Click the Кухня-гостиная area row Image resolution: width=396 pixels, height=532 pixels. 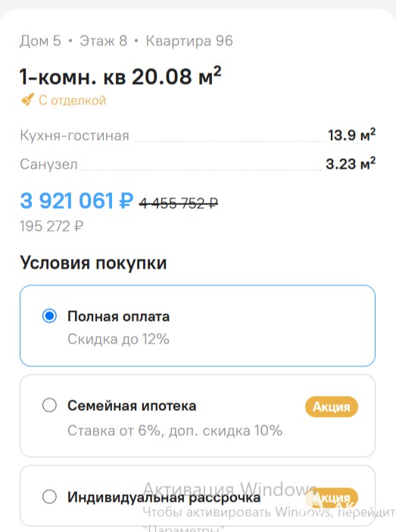[x=198, y=135]
